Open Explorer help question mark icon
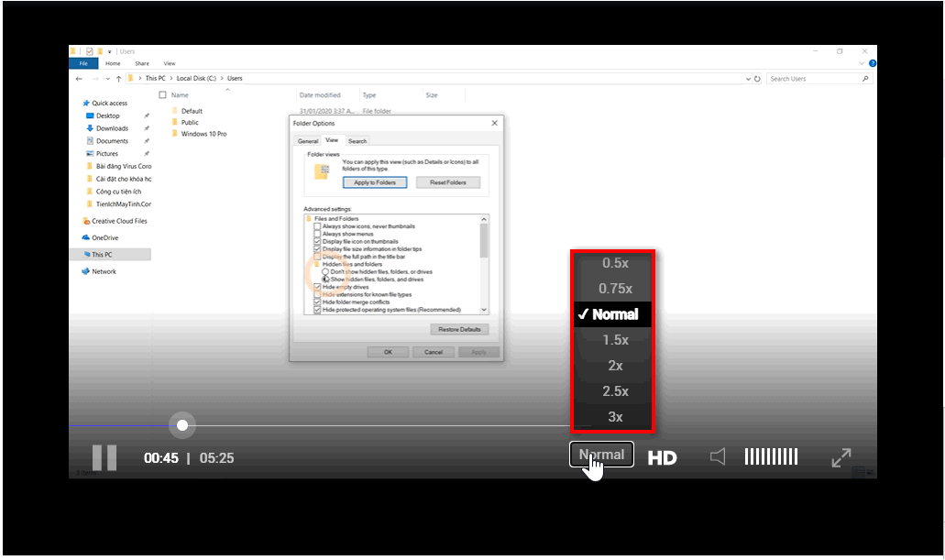 pyautogui.click(x=872, y=63)
